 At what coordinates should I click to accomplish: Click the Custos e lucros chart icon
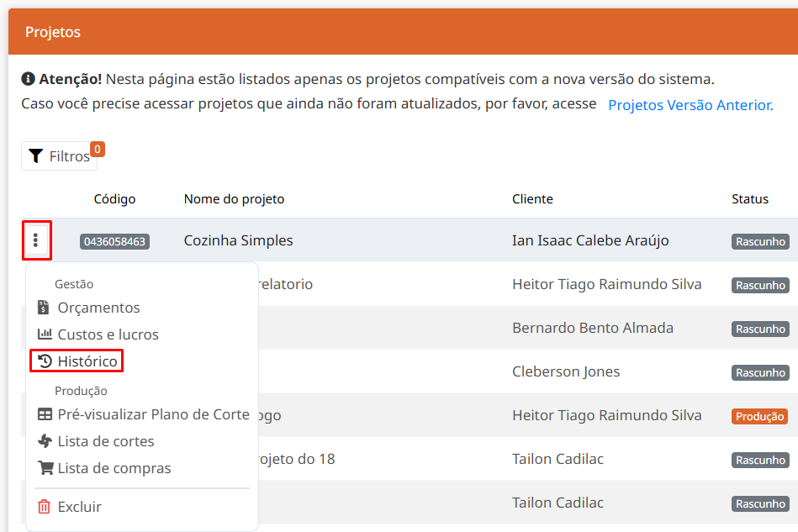45,334
